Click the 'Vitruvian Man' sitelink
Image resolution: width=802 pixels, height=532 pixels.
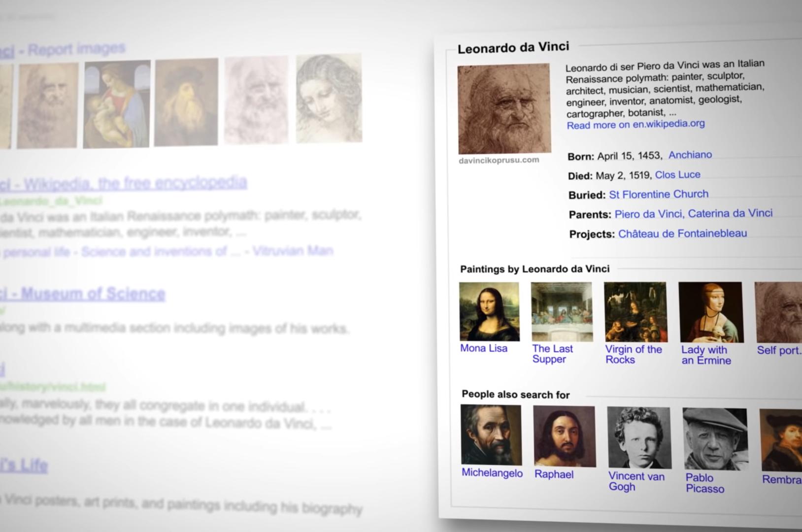(x=293, y=251)
